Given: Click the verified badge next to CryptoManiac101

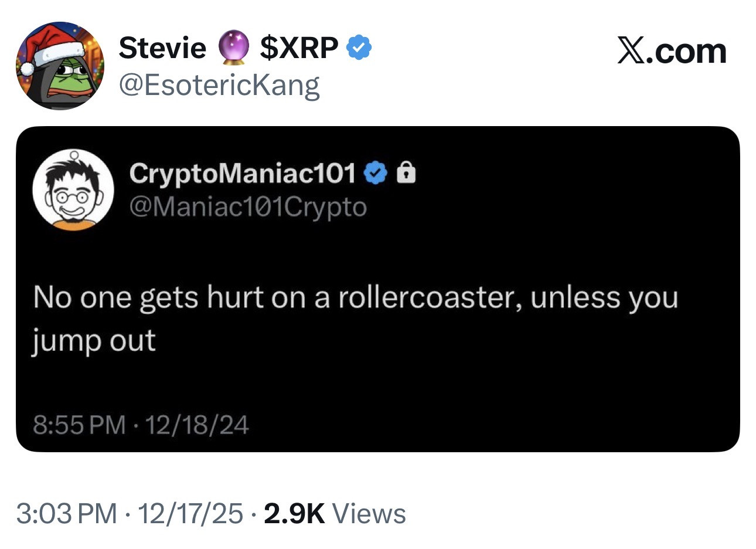Looking at the screenshot, I should pyautogui.click(x=376, y=173).
